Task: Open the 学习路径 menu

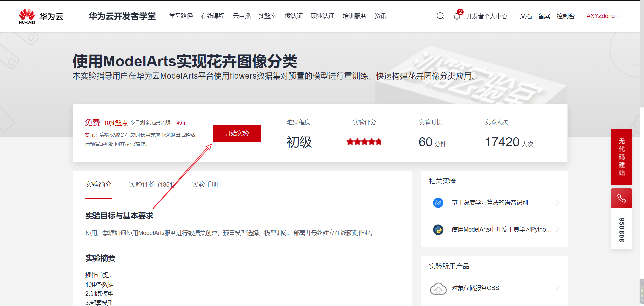Action: (x=181, y=16)
